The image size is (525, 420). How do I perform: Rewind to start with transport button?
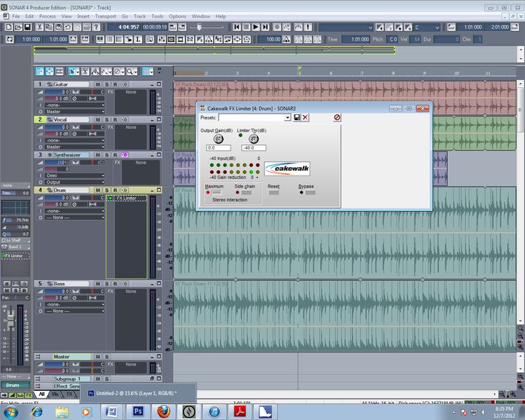click(x=236, y=27)
